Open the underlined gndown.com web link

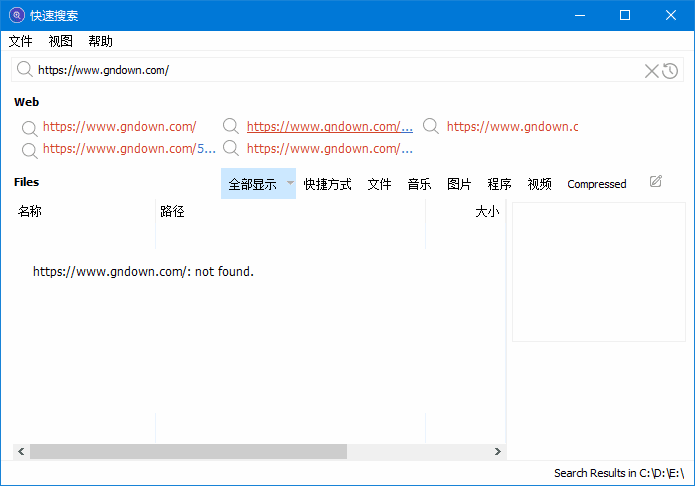[x=329, y=127]
